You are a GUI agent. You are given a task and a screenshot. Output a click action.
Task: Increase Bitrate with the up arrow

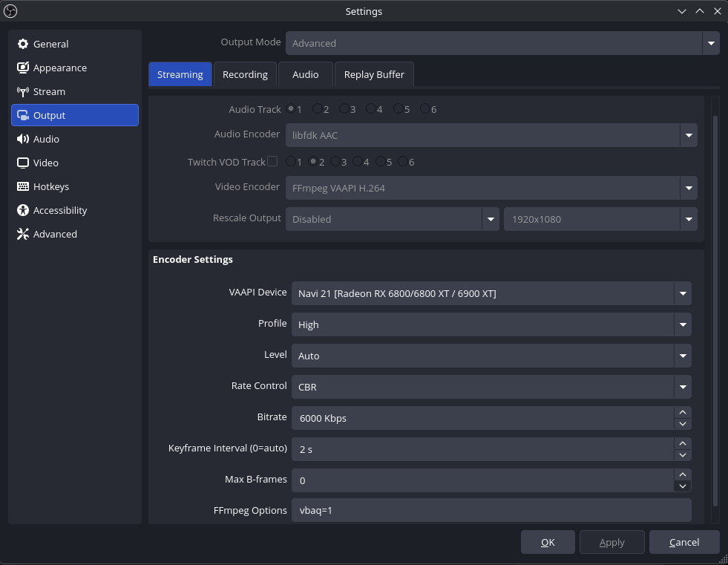(683, 412)
